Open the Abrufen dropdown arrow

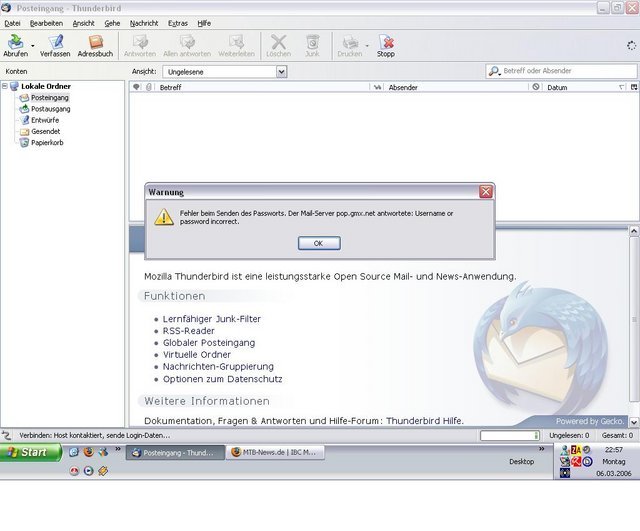pyautogui.click(x=33, y=46)
